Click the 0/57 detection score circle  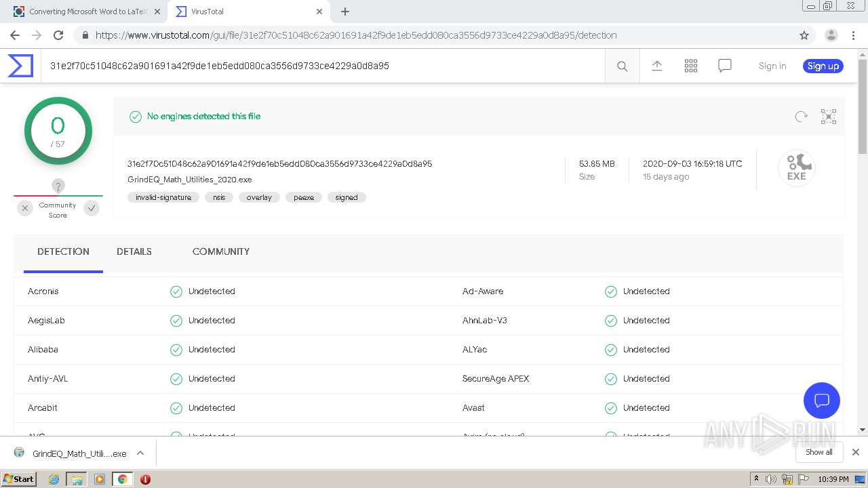point(58,130)
